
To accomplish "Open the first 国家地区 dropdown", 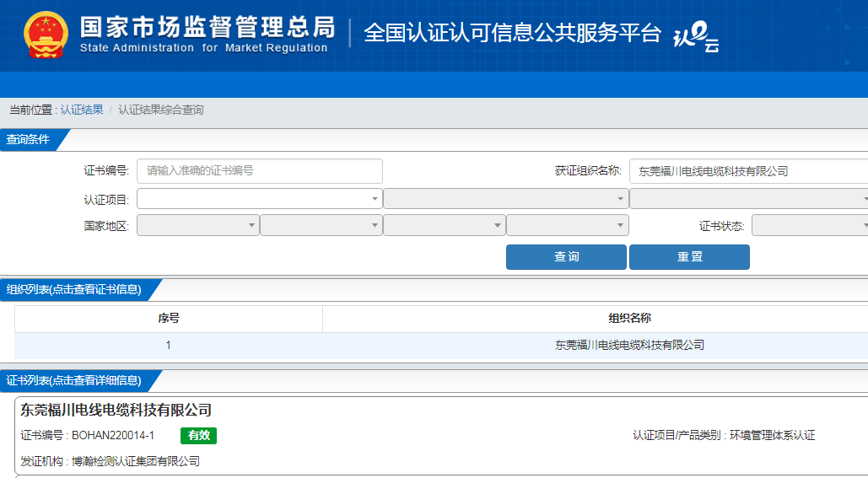I will (x=198, y=225).
